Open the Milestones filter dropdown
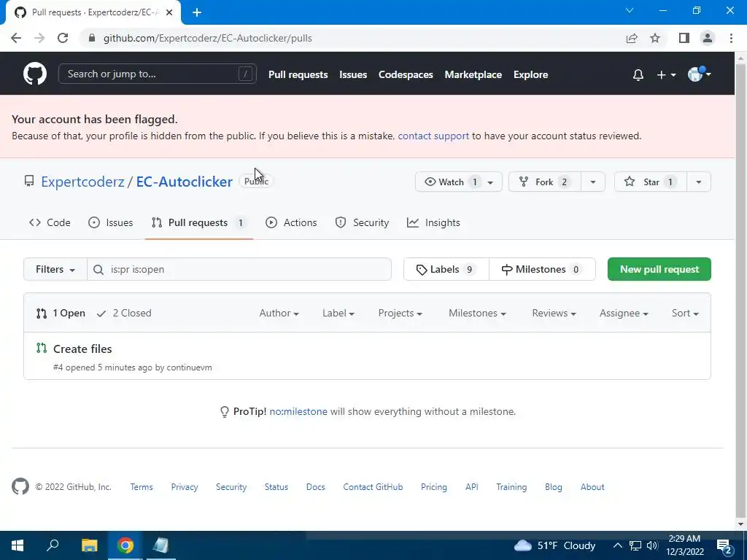Screen dimensions: 747x560 point(477,313)
